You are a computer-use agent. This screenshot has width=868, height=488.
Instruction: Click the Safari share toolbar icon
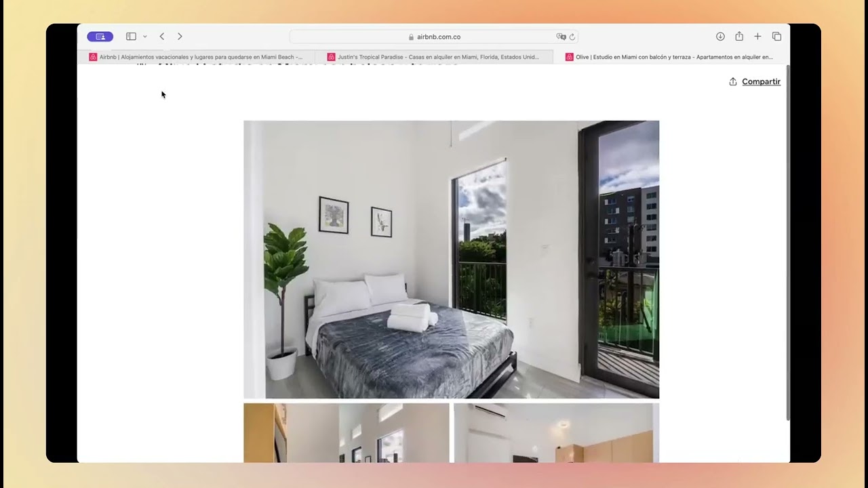tap(739, 37)
